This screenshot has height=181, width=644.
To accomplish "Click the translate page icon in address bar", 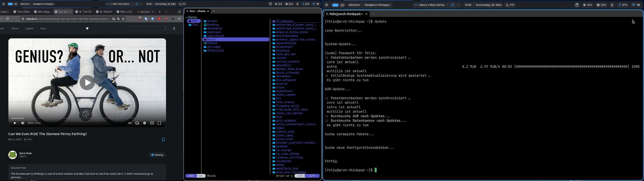I will tap(118, 19).
